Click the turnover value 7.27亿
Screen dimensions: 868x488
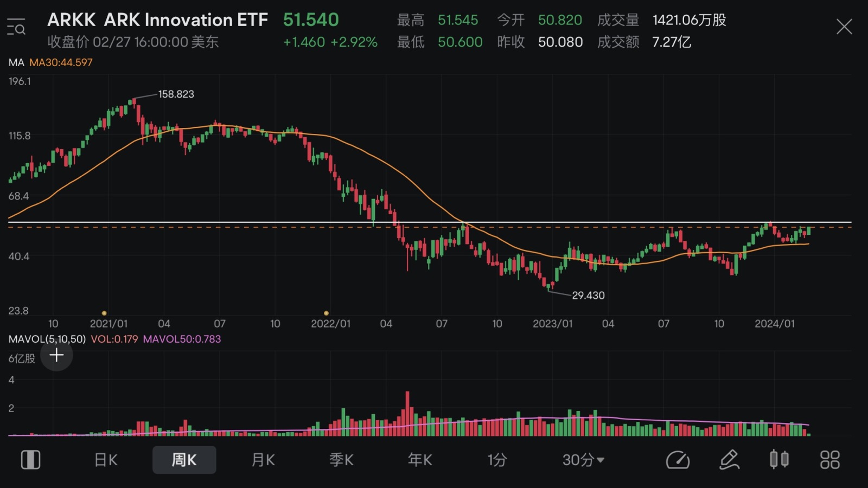point(672,42)
